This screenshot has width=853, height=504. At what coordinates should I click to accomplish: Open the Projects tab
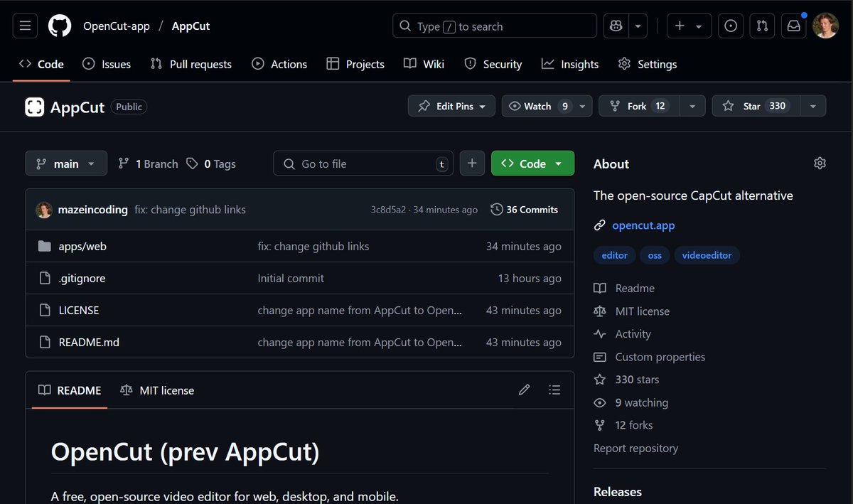(x=355, y=64)
